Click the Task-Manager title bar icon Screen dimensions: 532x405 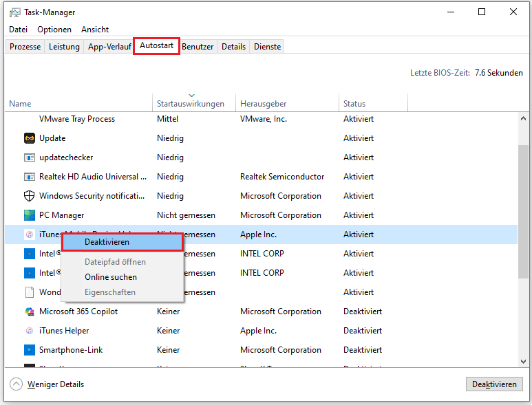[14, 12]
